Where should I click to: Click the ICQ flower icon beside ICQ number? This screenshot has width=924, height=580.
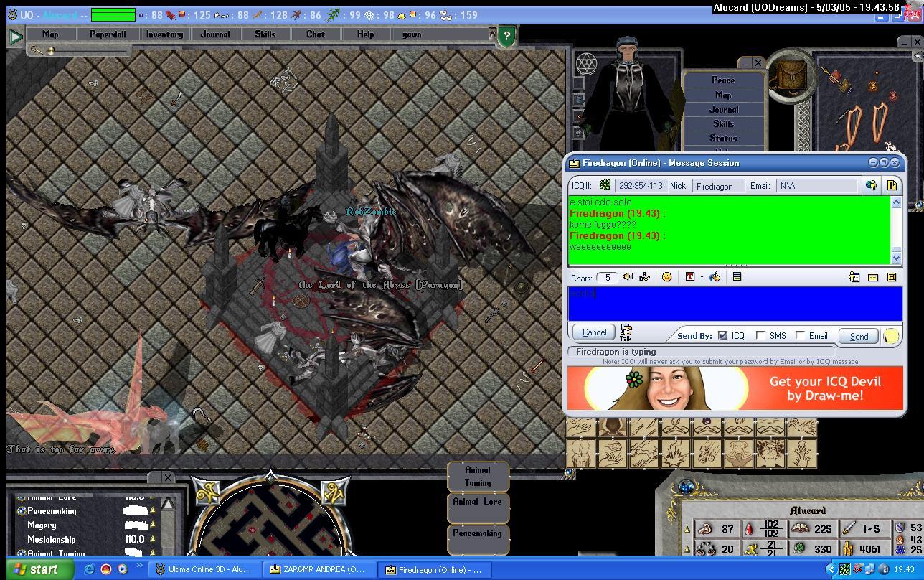pyautogui.click(x=605, y=185)
